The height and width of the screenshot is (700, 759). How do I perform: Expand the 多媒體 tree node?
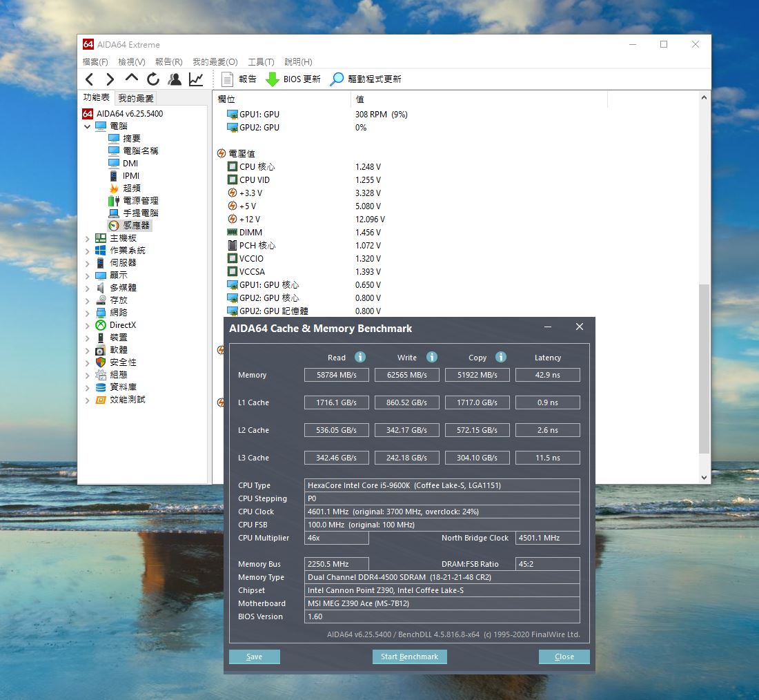87,289
